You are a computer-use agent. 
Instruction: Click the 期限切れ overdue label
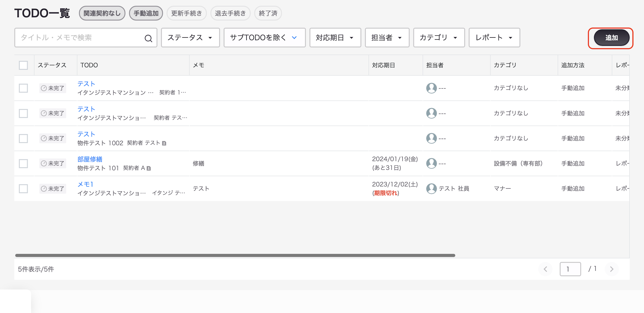pyautogui.click(x=386, y=193)
